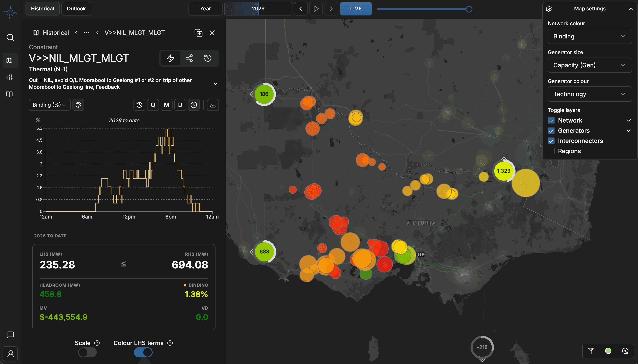Image resolution: width=638 pixels, height=364 pixels.
Task: Open the Binding (%) metric dropdown
Action: click(x=50, y=105)
